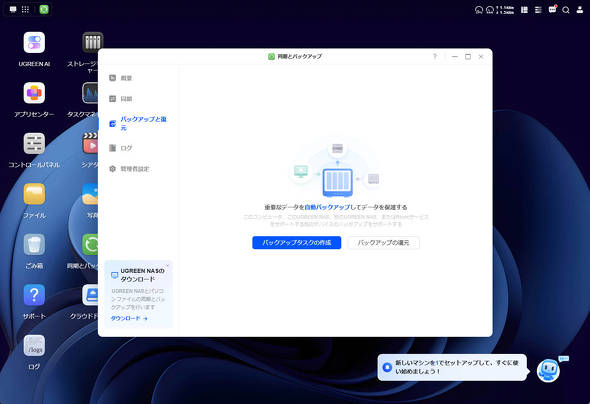The width and height of the screenshot is (590, 404).
Task: Open the widgets grid icon in top bar
Action: 524,10
